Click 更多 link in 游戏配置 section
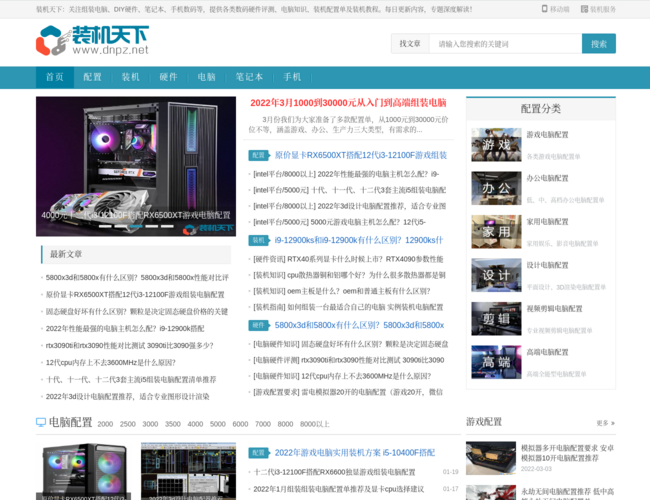Image resolution: width=650 pixels, height=500 pixels. pyautogui.click(x=606, y=423)
